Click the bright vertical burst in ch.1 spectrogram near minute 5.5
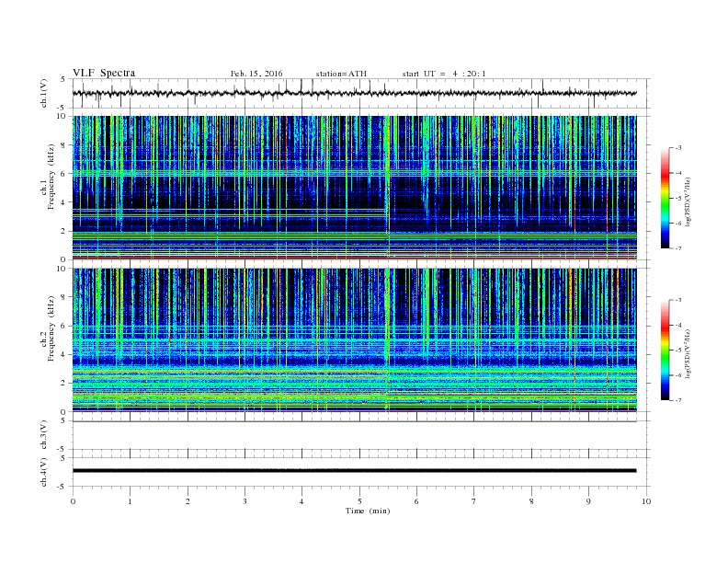Image resolution: width=728 pixels, height=563 pixels. pyautogui.click(x=387, y=188)
